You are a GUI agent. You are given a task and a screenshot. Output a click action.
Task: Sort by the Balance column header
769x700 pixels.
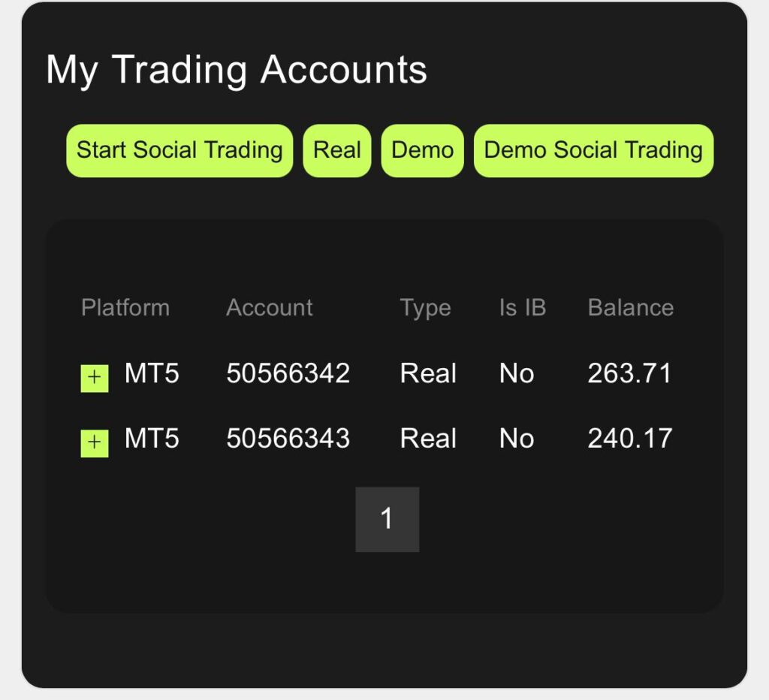pos(630,307)
